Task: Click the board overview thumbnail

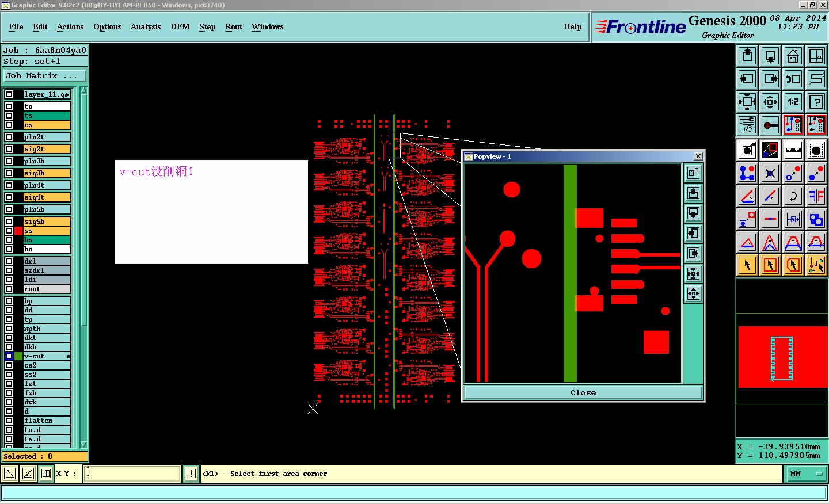Action: (782, 358)
